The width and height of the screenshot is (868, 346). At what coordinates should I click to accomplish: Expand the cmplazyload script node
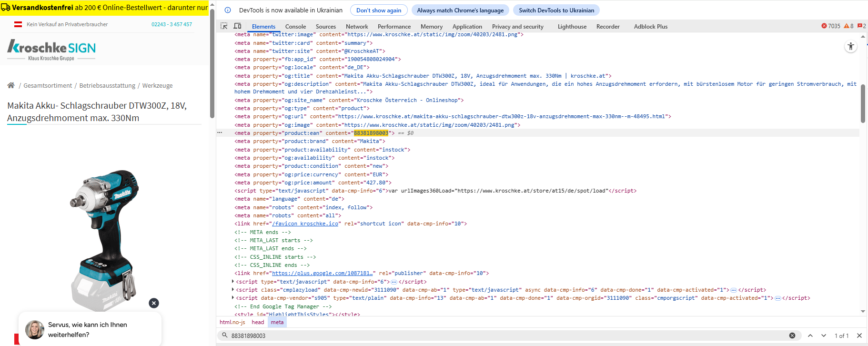[233, 290]
